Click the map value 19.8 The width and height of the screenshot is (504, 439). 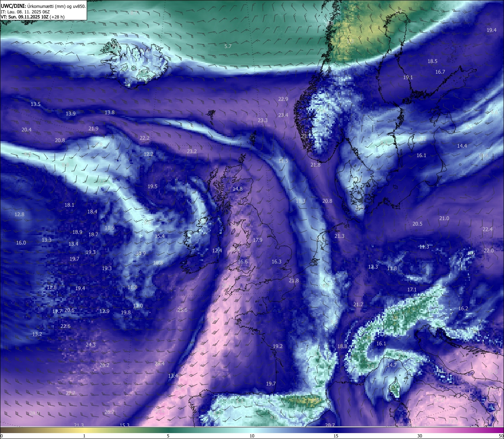[126, 313]
